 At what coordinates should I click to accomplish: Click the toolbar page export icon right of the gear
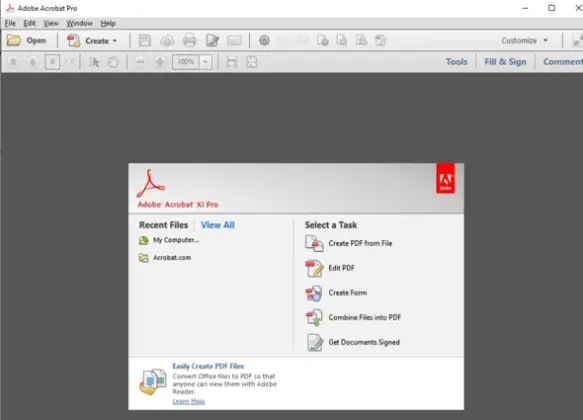pyautogui.click(x=323, y=40)
